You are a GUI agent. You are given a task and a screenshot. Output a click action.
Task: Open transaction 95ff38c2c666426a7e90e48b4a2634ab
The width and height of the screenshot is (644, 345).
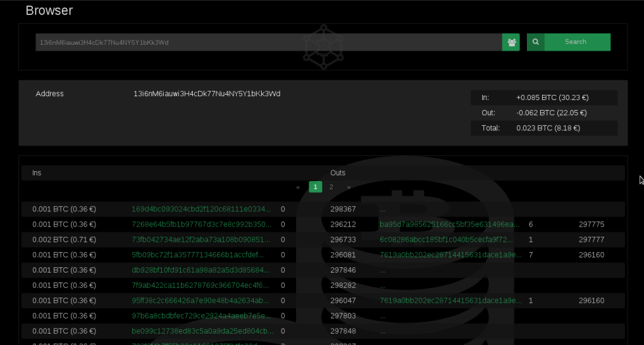tap(201, 300)
